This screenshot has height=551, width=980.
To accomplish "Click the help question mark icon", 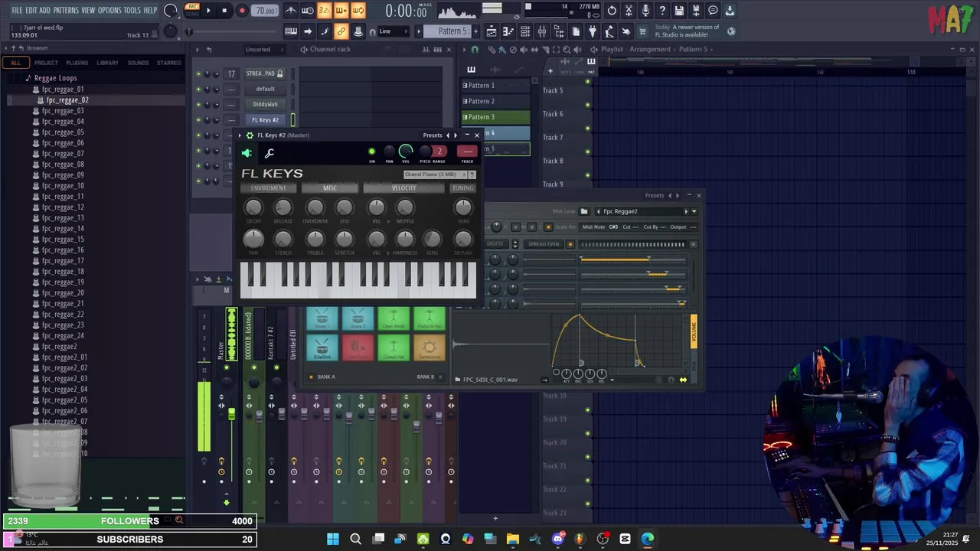I will coord(662,11).
